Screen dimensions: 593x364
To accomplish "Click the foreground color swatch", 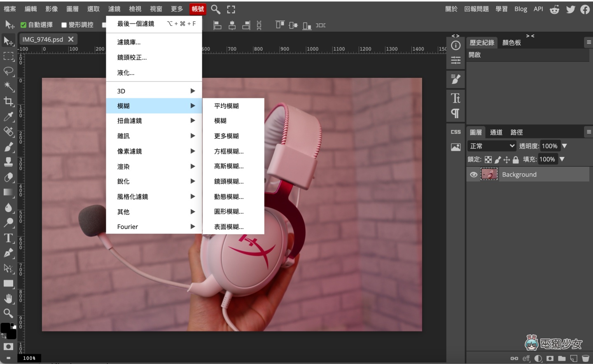I will pyautogui.click(x=6, y=328).
